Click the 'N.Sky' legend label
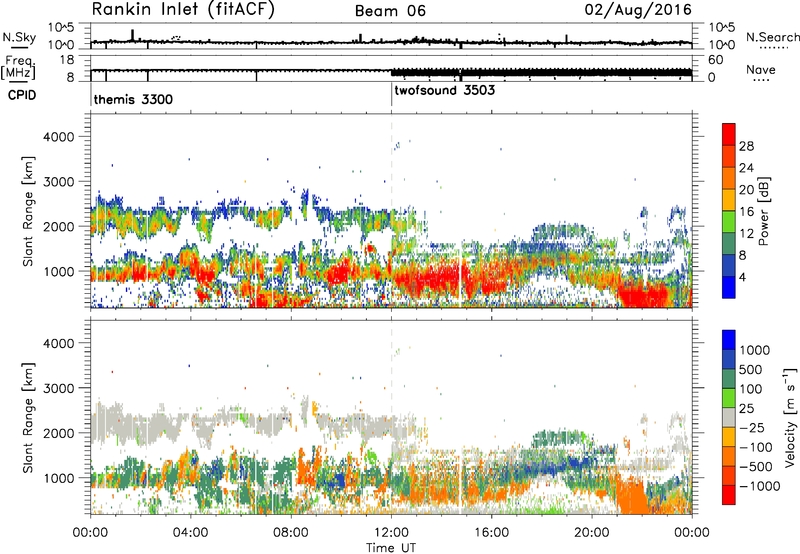The image size is (800, 554). pos(19,37)
